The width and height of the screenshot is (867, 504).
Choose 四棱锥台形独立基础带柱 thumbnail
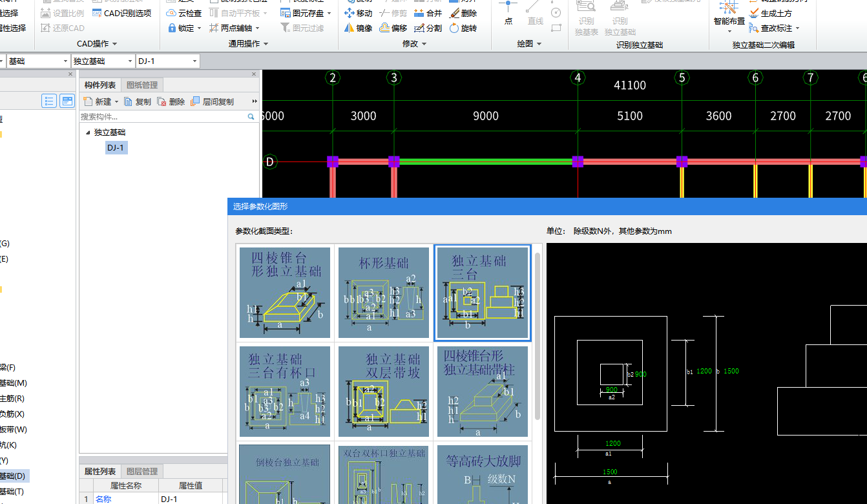[x=483, y=392]
